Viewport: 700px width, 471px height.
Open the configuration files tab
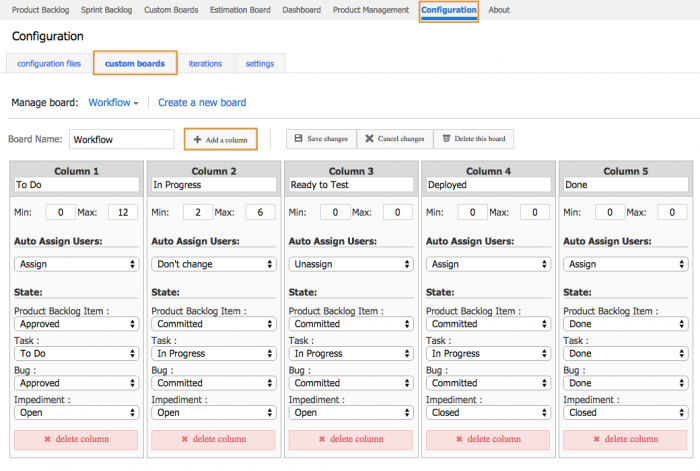click(49, 64)
